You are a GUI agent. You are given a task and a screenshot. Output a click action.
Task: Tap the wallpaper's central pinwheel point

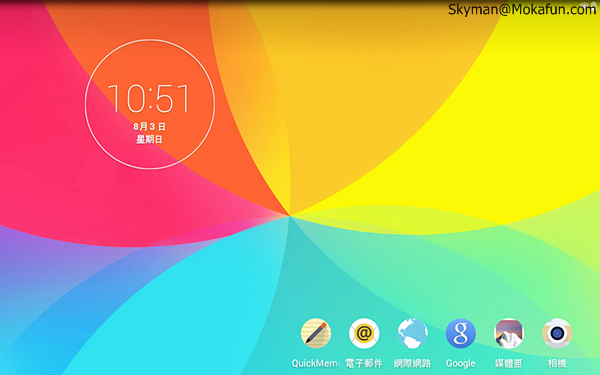[290, 216]
